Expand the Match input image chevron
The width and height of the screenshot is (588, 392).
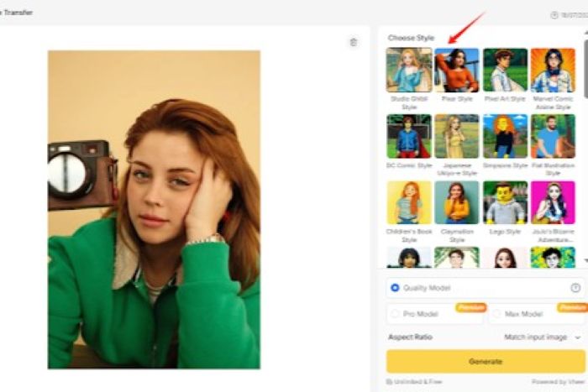coord(578,337)
